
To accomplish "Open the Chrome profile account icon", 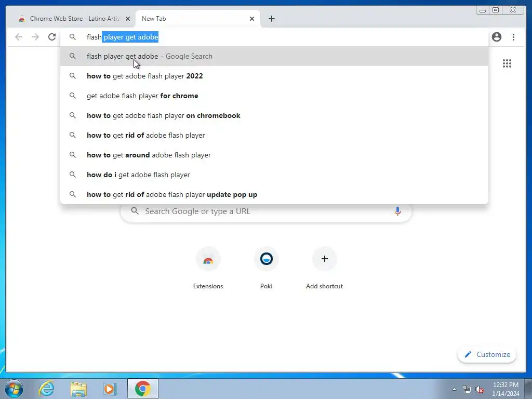I will [496, 37].
